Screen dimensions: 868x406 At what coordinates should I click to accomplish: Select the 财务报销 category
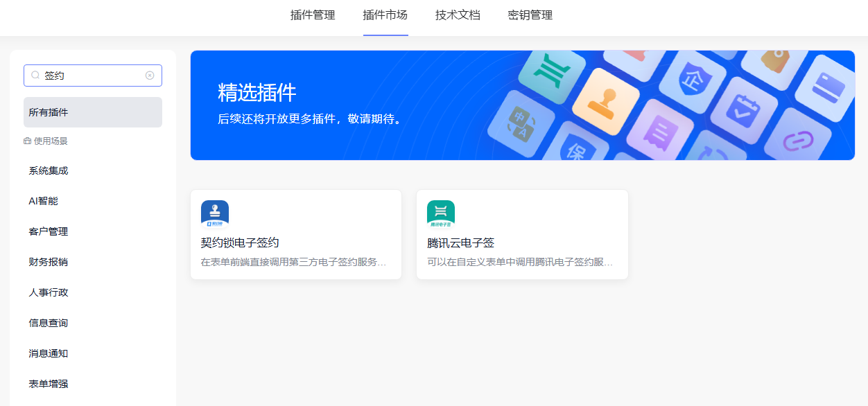pyautogui.click(x=49, y=262)
